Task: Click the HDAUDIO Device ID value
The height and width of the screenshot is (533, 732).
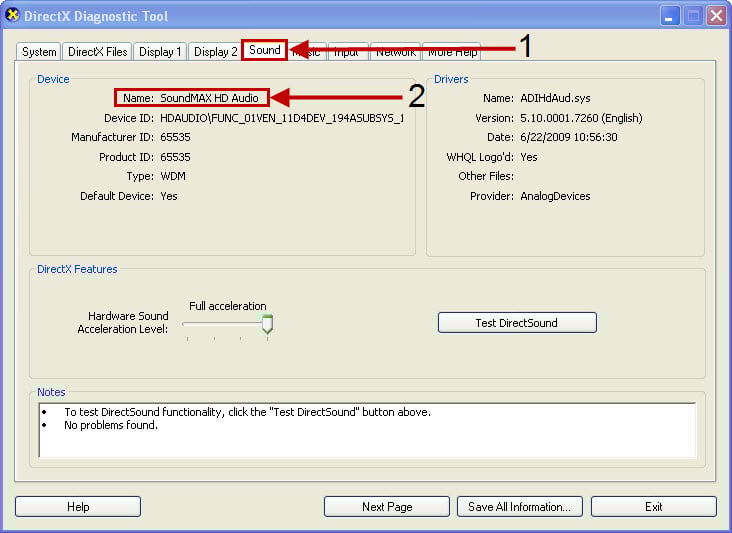Action: click(x=282, y=118)
